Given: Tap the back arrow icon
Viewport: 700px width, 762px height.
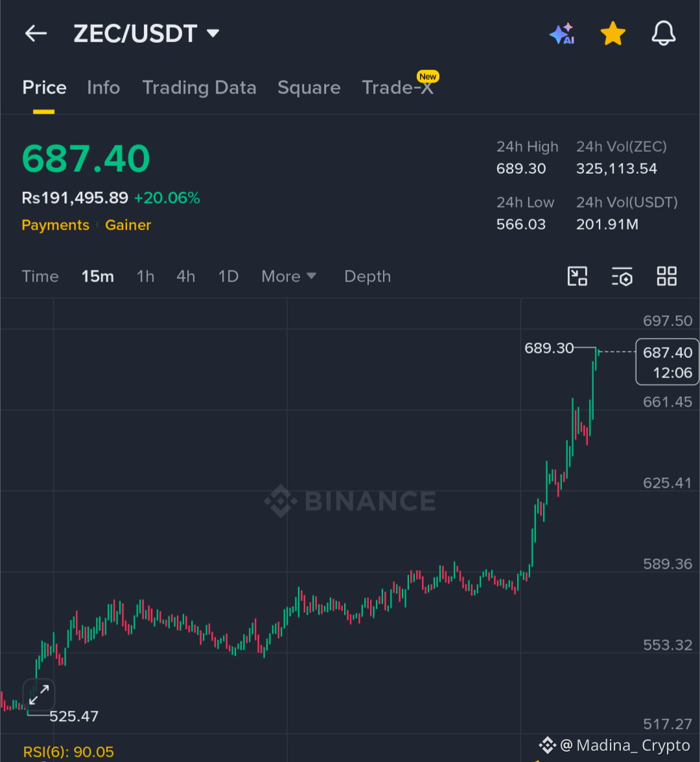Looking at the screenshot, I should 36,34.
